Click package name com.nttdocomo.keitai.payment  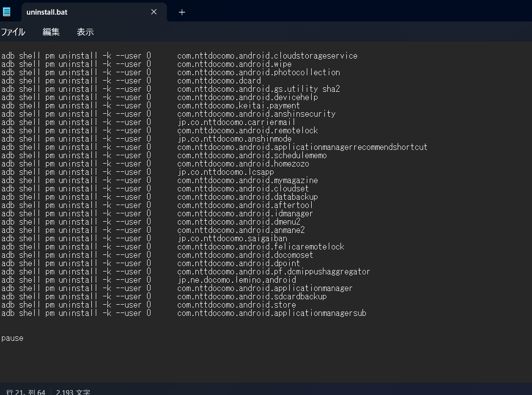238,105
